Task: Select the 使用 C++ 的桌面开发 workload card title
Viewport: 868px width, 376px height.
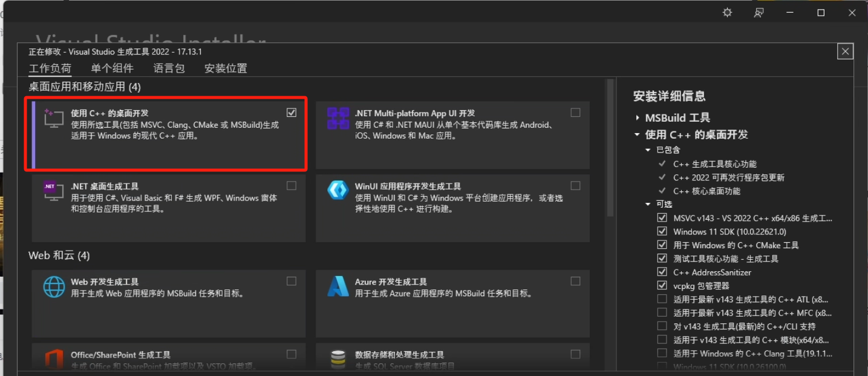Action: pos(109,113)
